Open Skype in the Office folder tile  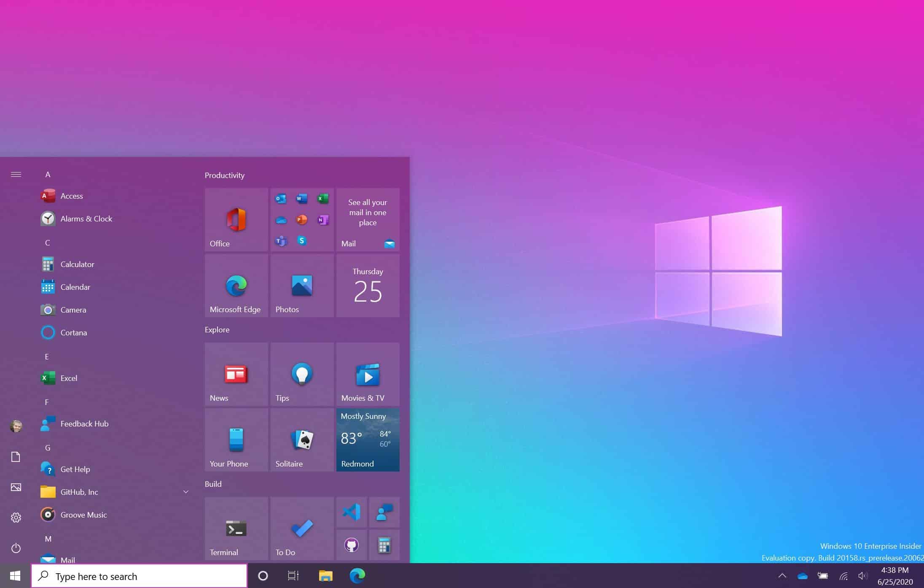pos(302,241)
